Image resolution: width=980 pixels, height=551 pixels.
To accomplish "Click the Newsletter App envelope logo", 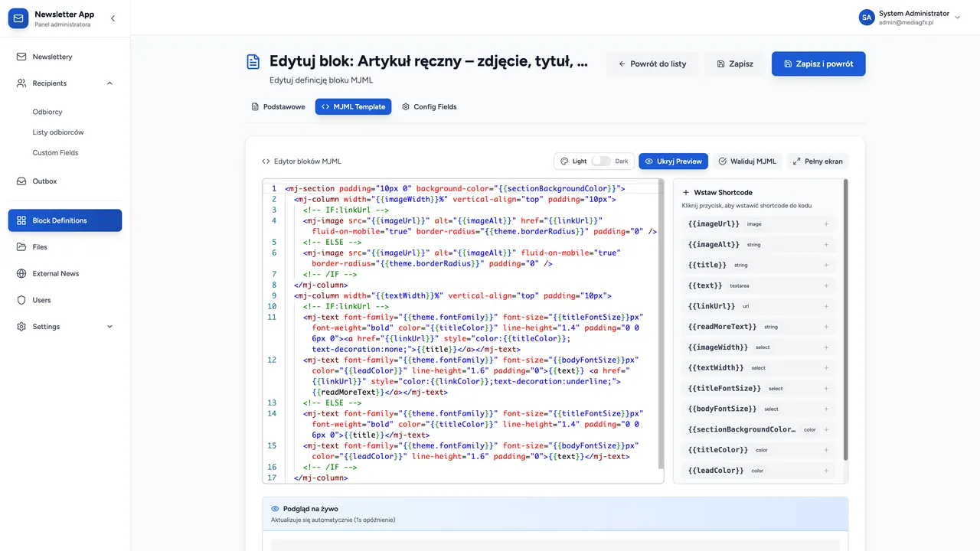I will point(18,18).
